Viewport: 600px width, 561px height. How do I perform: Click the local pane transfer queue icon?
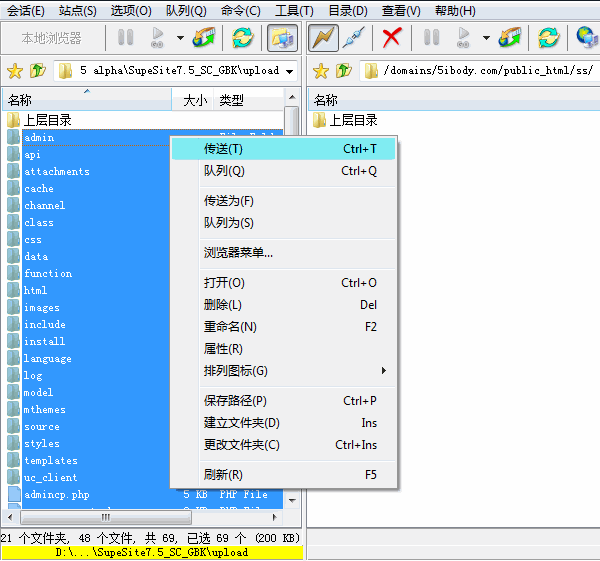(x=205, y=39)
